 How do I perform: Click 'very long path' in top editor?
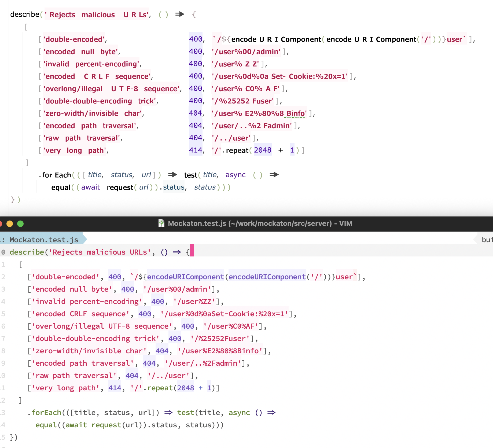(75, 150)
